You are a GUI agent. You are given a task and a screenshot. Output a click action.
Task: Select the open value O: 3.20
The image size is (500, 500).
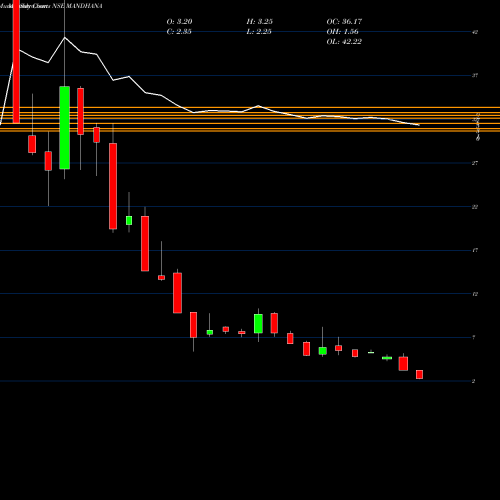pos(179,22)
